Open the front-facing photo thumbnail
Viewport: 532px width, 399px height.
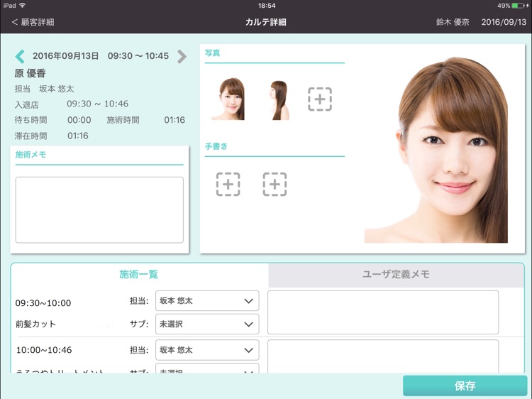[x=228, y=99]
